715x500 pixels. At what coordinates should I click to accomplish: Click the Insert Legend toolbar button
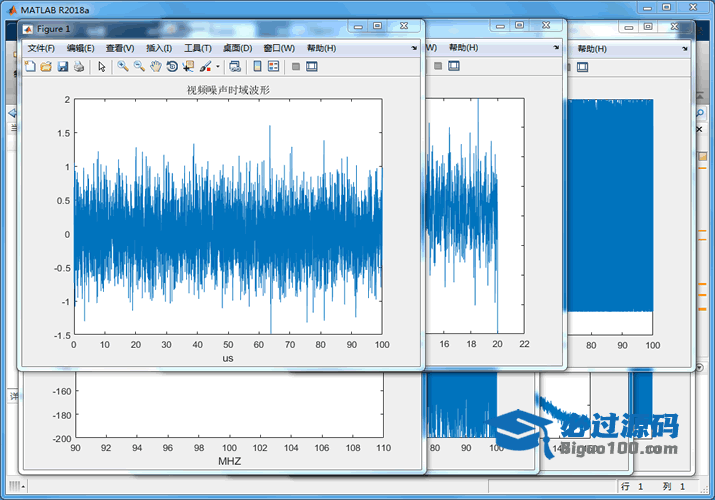(274, 67)
